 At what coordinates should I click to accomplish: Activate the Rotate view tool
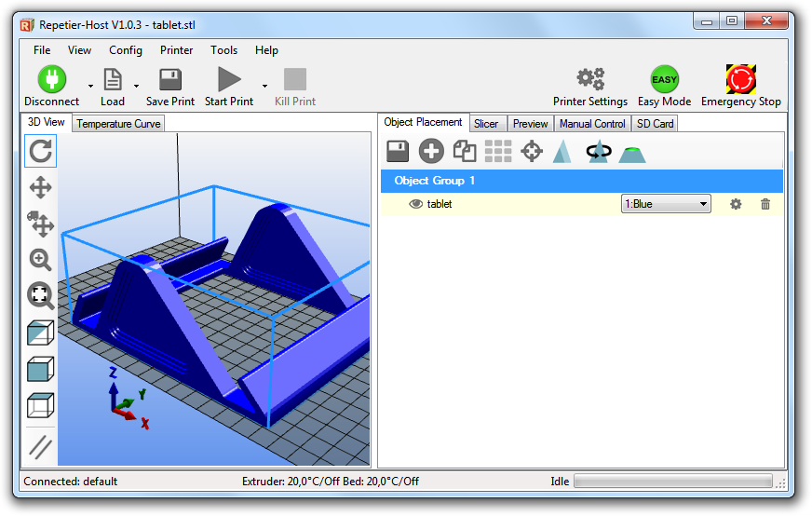40,151
